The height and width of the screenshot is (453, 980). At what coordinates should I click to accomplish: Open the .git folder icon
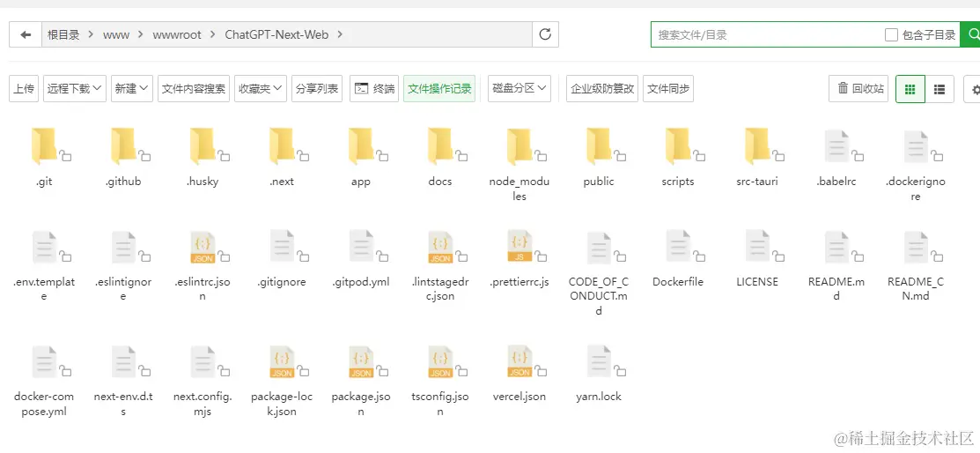(x=44, y=145)
